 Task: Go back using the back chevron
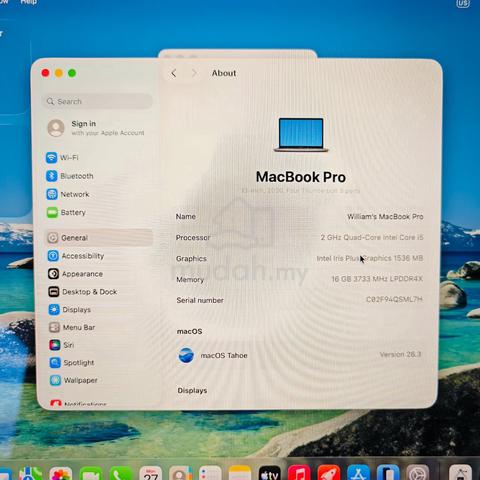point(174,73)
